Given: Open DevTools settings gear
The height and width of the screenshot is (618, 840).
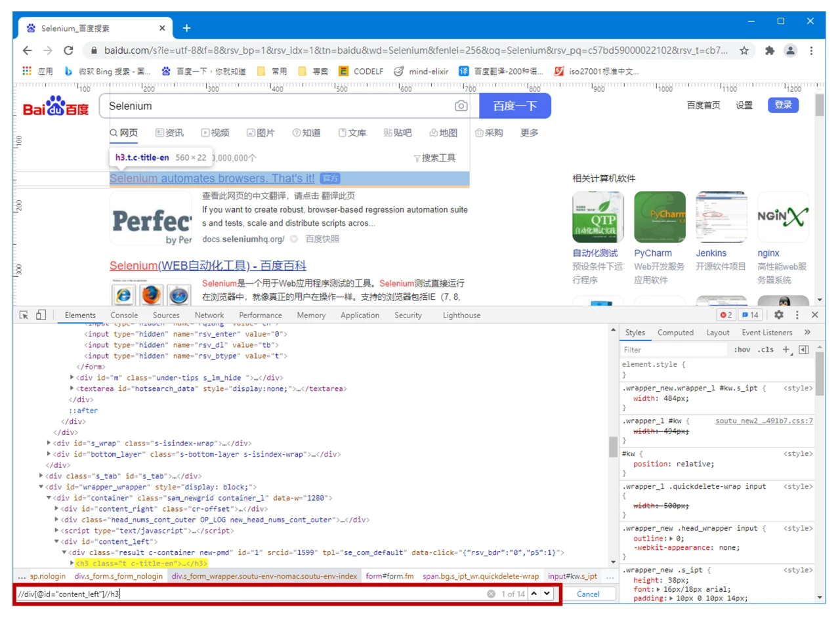Looking at the screenshot, I should (779, 315).
